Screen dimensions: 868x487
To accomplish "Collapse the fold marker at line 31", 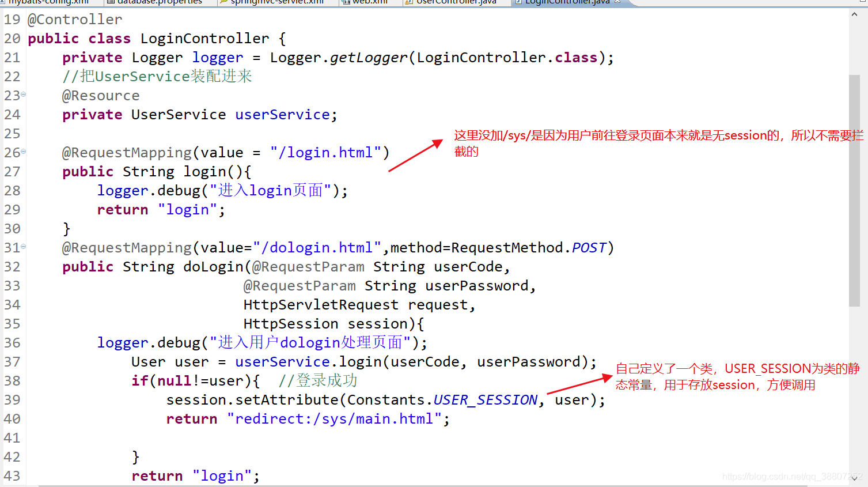I will click(24, 247).
